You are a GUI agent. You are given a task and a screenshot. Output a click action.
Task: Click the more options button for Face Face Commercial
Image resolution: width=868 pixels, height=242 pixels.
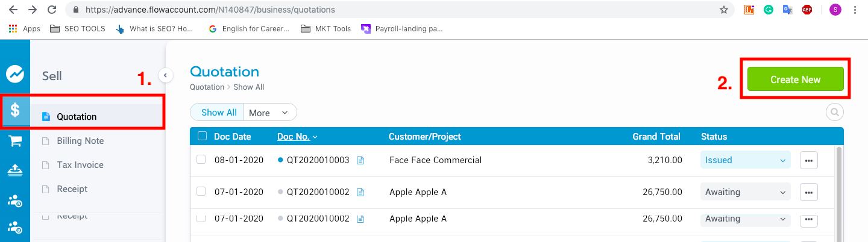pos(809,160)
